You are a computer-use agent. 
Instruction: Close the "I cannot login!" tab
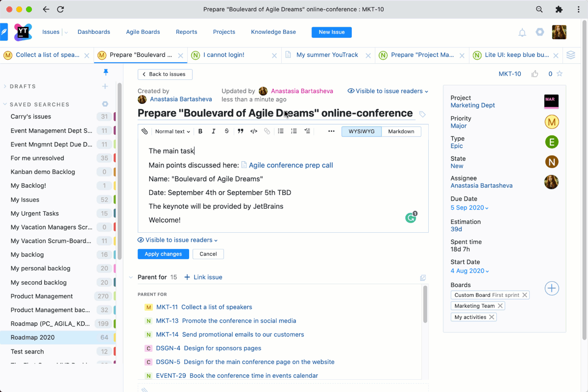[x=274, y=55]
